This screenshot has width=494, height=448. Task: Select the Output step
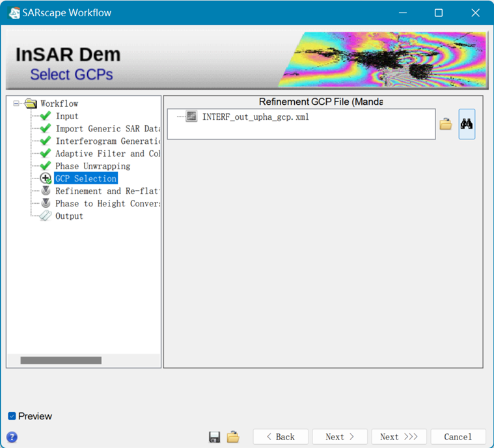pyautogui.click(x=69, y=216)
